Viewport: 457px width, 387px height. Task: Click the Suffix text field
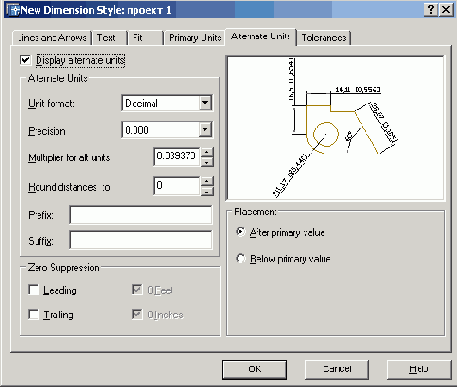click(141, 240)
